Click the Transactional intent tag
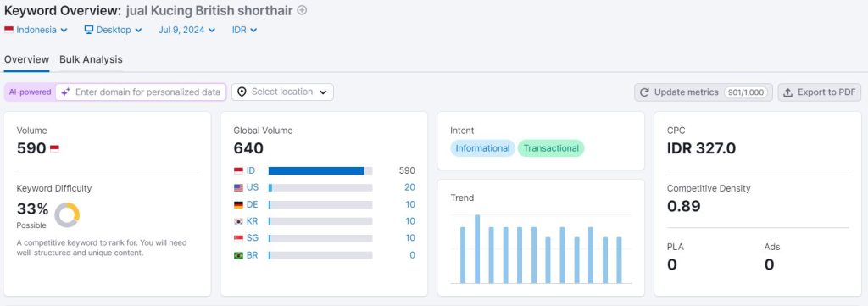This screenshot has width=868, height=306. click(x=551, y=148)
